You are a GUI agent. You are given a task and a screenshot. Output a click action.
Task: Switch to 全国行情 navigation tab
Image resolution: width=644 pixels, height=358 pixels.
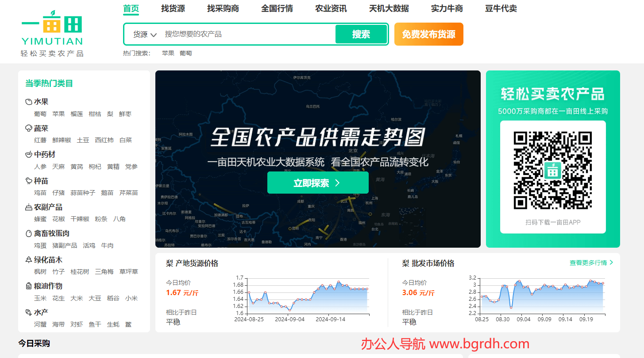click(x=277, y=8)
